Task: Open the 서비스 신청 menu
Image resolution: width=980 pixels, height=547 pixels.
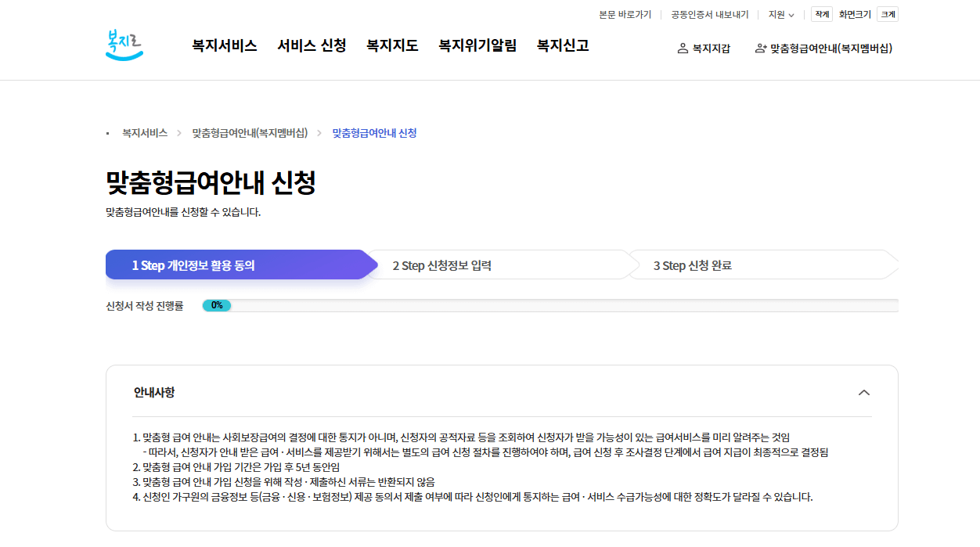Action: [312, 45]
